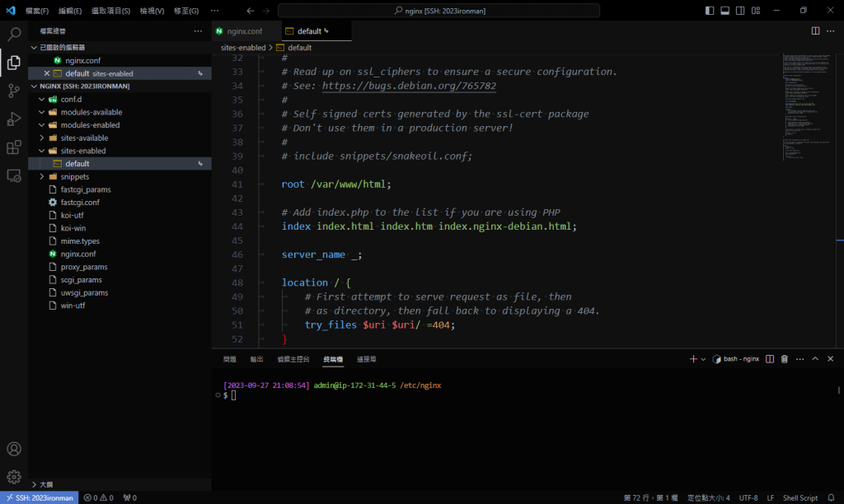Click the command center search box

[x=438, y=11]
